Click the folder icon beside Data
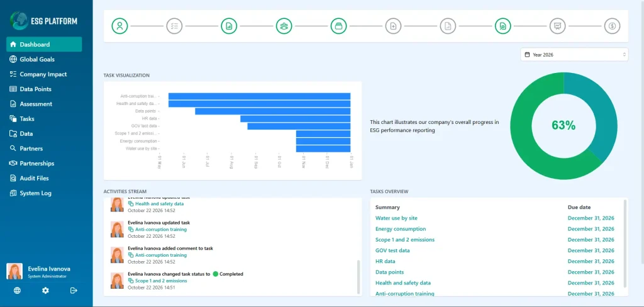The height and width of the screenshot is (307, 644). pos(13,133)
